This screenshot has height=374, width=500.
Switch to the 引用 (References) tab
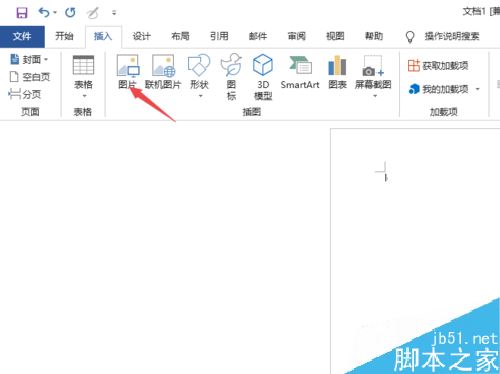[219, 36]
